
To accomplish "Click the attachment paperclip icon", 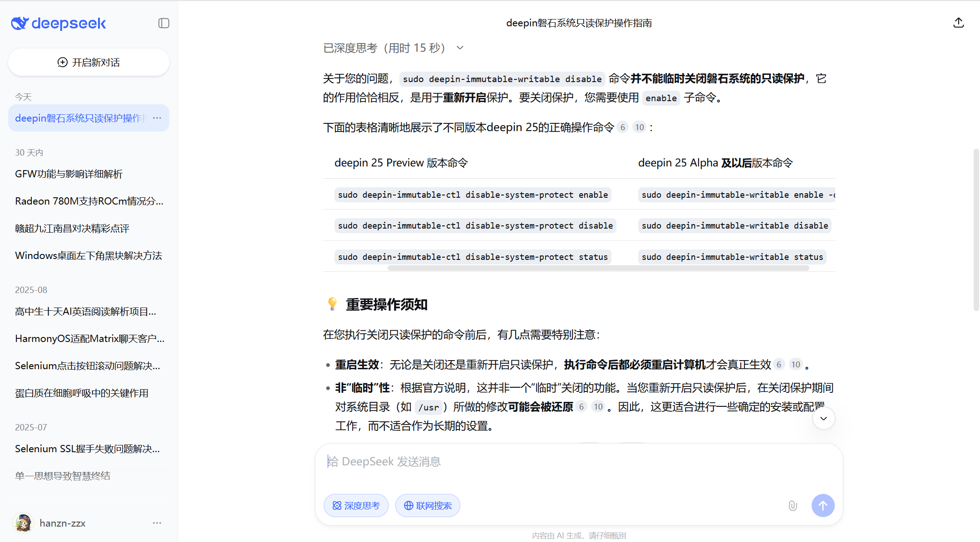I will coord(793,505).
